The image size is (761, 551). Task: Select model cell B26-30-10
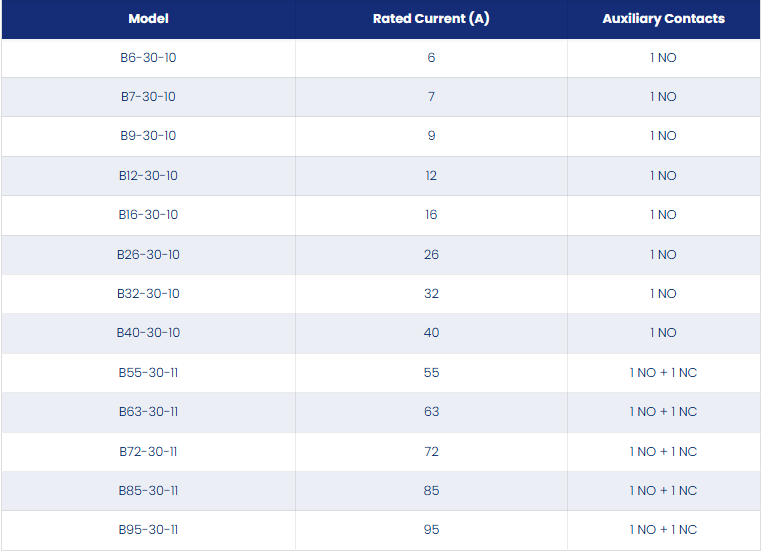pos(149,255)
